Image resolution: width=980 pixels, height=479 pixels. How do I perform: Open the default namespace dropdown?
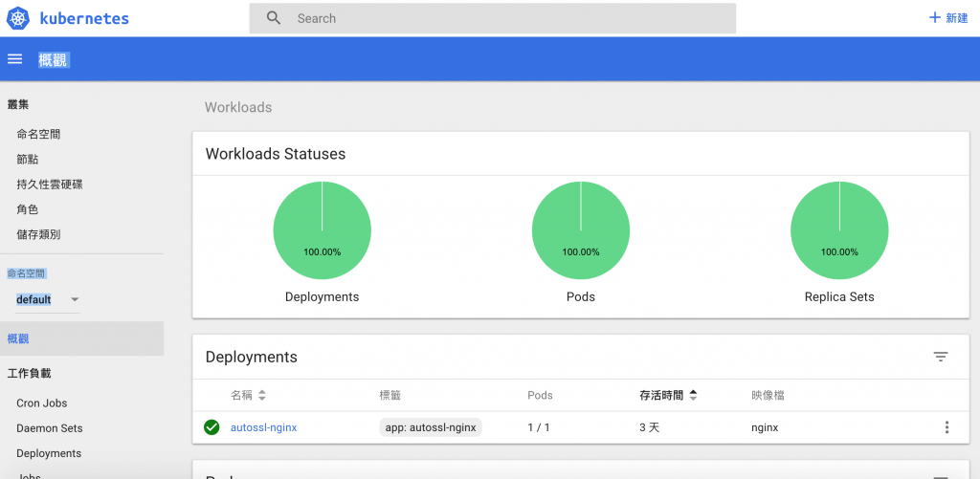[x=48, y=300]
